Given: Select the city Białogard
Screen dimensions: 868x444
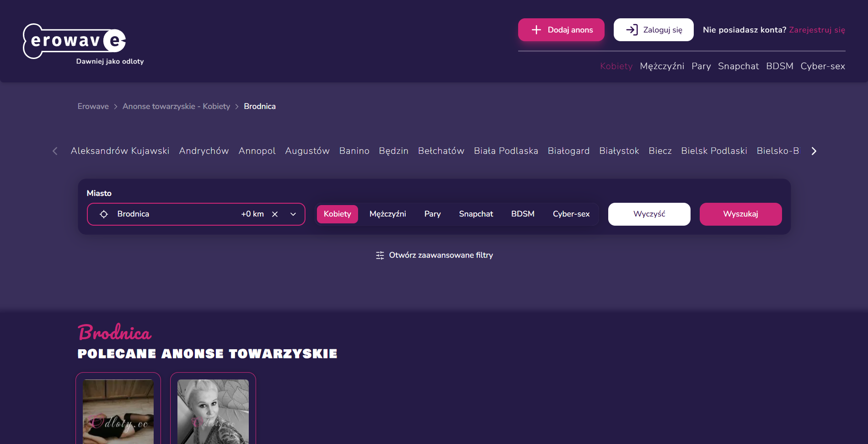Looking at the screenshot, I should tap(569, 151).
